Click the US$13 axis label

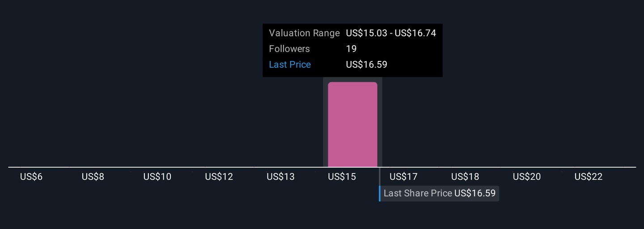point(280,177)
